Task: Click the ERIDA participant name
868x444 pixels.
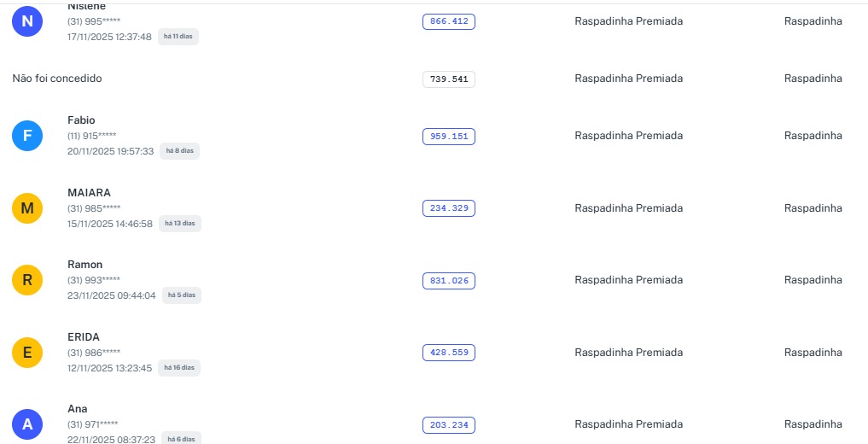Action: [84, 337]
